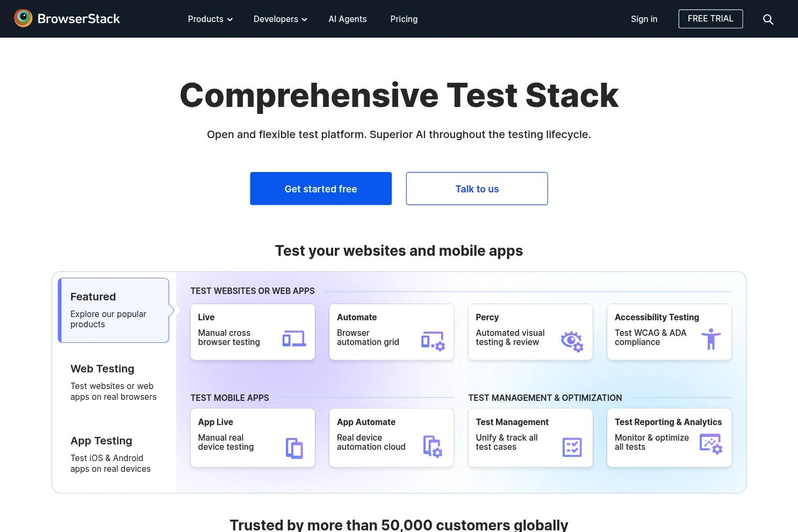Switch to the Web Testing tab
The height and width of the screenshot is (532, 798).
tap(113, 382)
